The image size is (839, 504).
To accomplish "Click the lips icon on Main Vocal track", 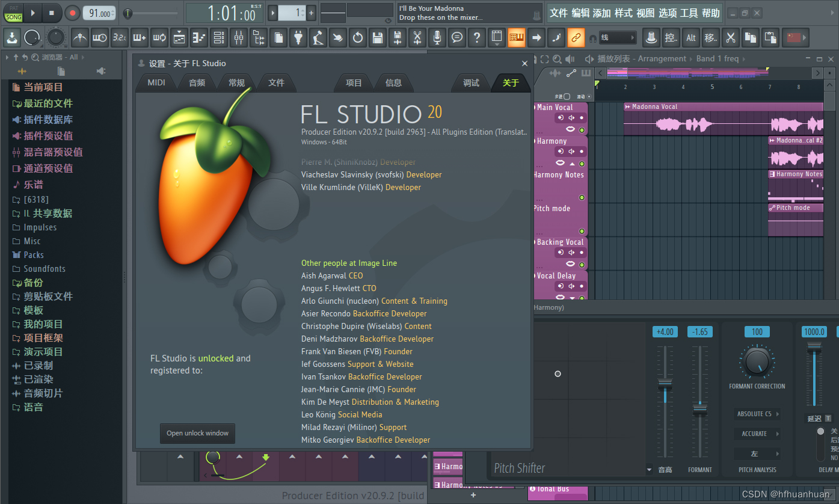I will [x=570, y=129].
